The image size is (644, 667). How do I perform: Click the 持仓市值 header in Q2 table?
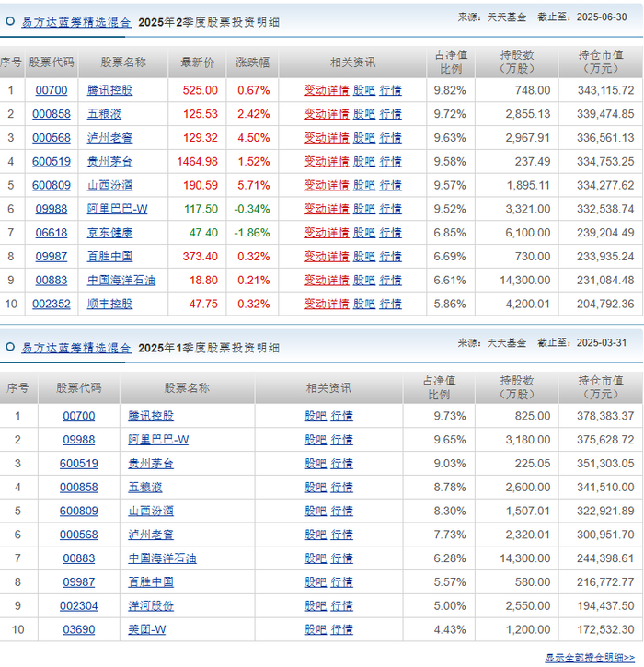[601, 63]
